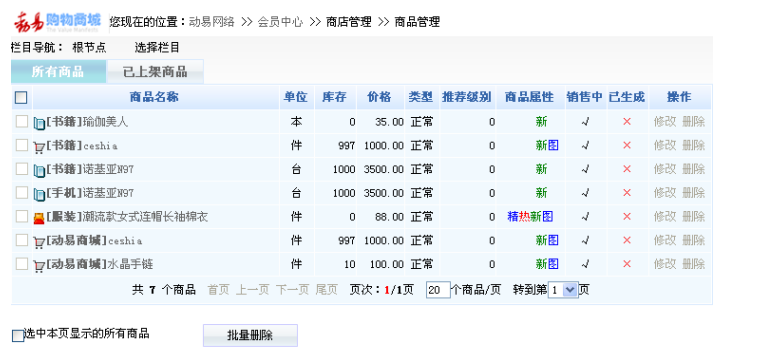This screenshot has width=771, height=363.
Task: Click the red X generated mark for 水晶手链
Action: pos(627,264)
